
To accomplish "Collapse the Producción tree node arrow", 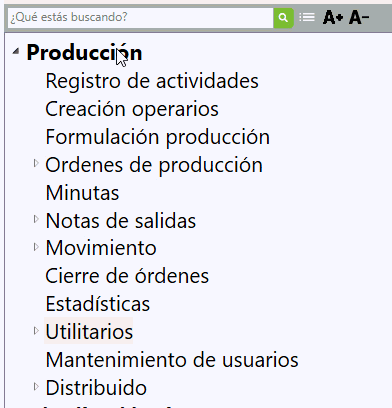I will [x=16, y=51].
